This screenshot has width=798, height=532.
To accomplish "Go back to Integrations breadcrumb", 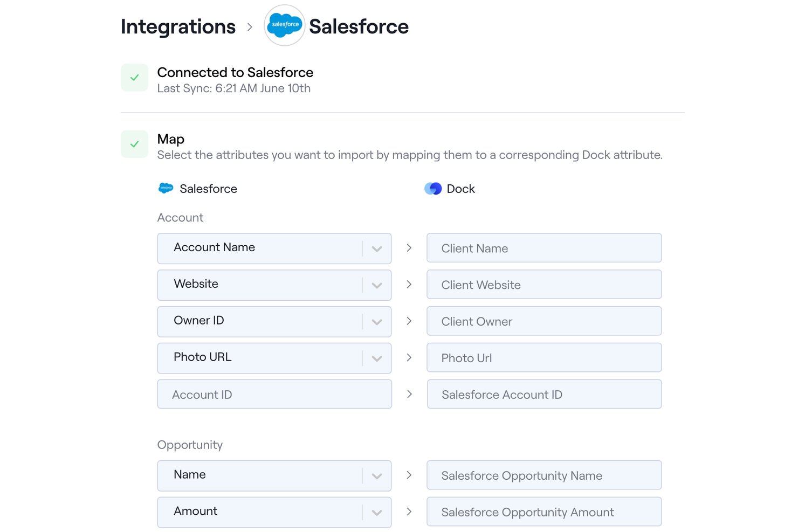I will 178,26.
